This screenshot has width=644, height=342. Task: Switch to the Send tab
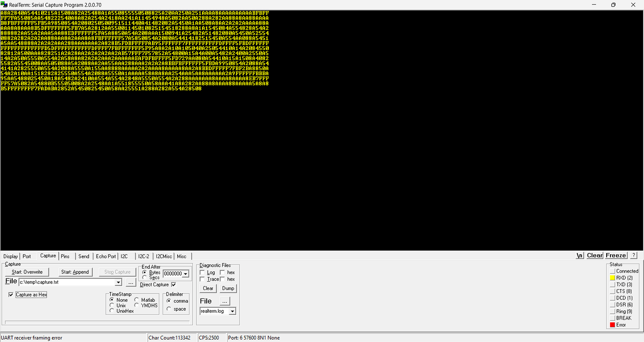pos(84,256)
